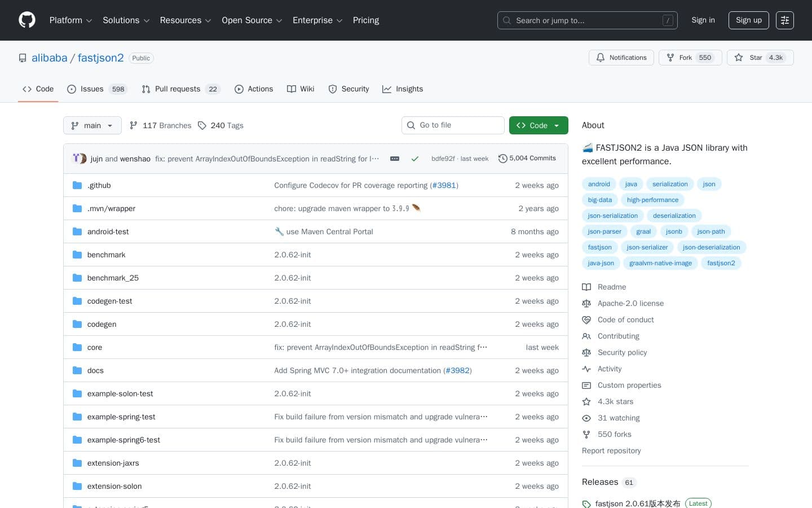Click the Go to file search field

453,125
